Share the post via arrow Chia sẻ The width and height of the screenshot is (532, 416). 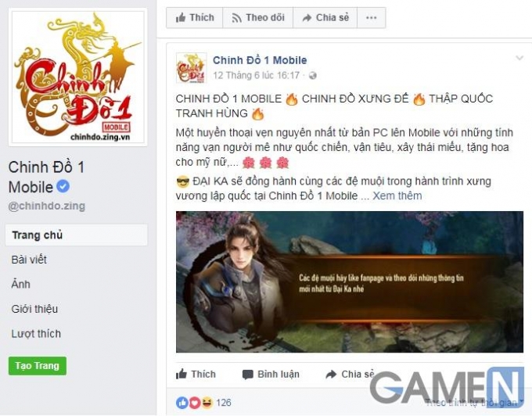tap(350, 374)
